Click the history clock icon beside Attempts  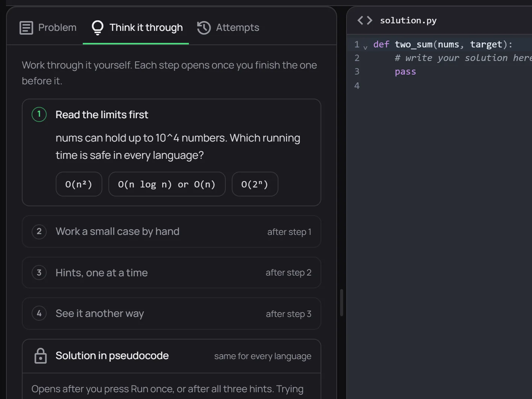204,28
